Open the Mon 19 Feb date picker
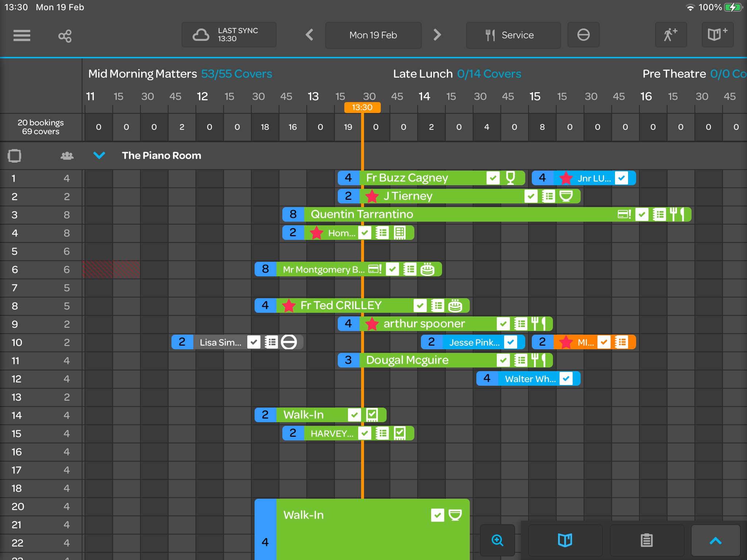This screenshot has width=747, height=560. pos(373,35)
